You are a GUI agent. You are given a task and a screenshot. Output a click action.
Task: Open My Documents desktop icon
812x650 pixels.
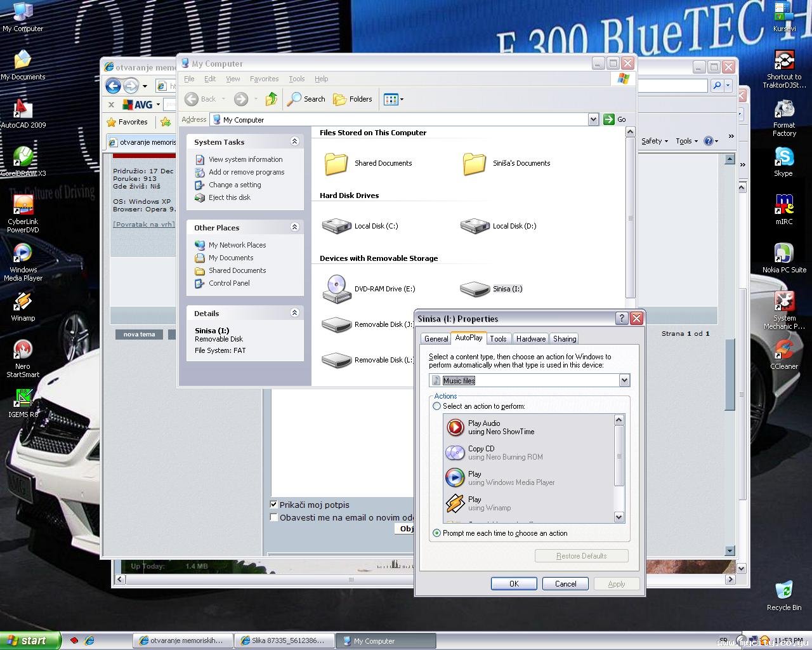pos(23,65)
